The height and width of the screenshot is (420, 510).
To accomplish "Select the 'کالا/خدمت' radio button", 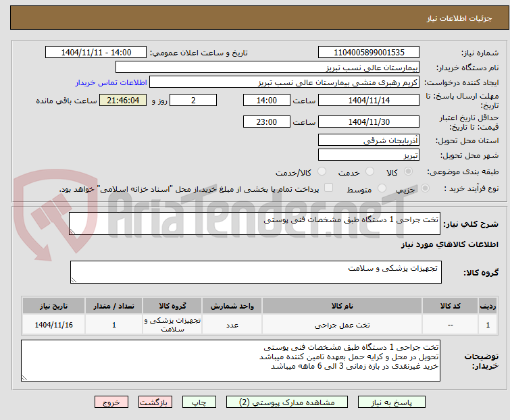I will (322, 172).
